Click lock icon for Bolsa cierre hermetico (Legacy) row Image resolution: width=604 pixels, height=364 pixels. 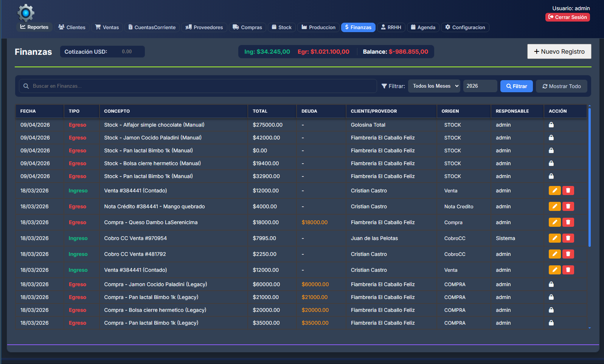[x=551, y=310]
